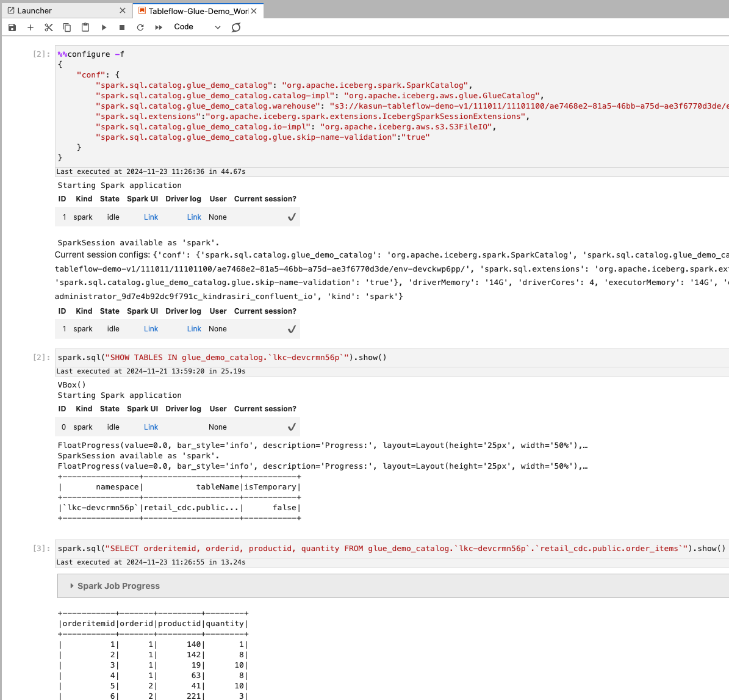Copy the selected cell
The width and height of the screenshot is (729, 700).
(67, 27)
